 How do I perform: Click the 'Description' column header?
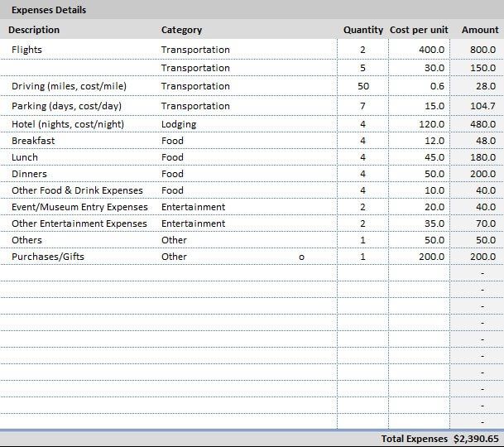pos(34,30)
